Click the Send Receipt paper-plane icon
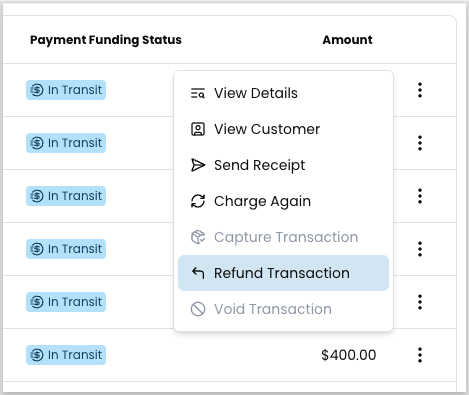Screen dimensions: 469x395 pos(198,165)
